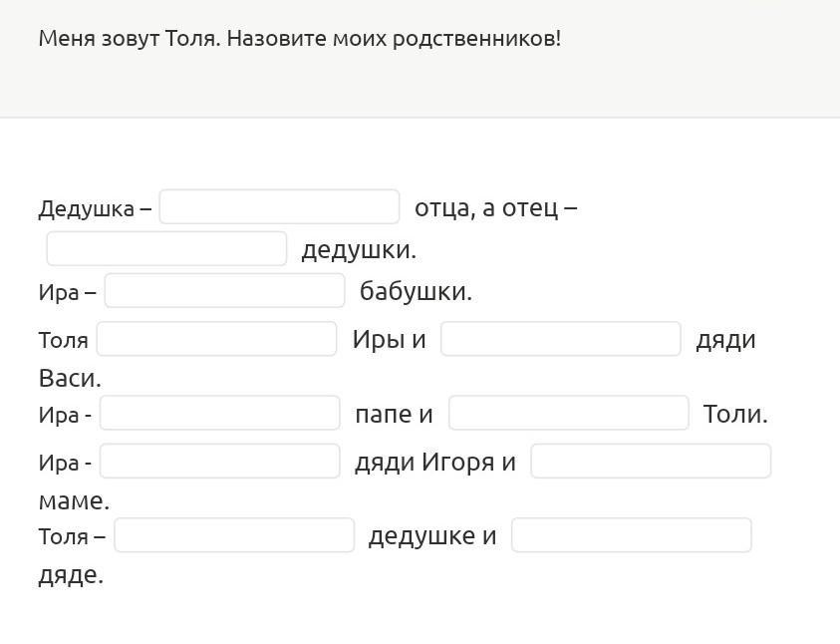This screenshot has width=840, height=644.
Task: Click the word 'Толи.'
Action: coord(735,414)
